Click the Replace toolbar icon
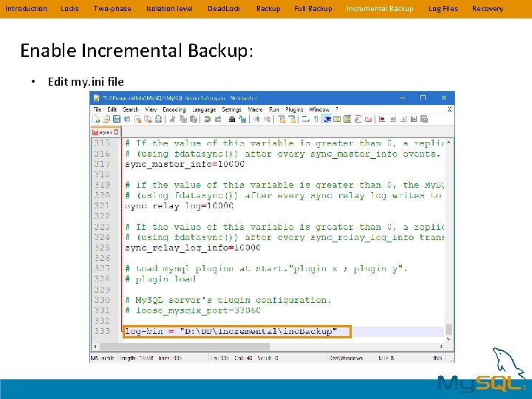 click(242, 119)
